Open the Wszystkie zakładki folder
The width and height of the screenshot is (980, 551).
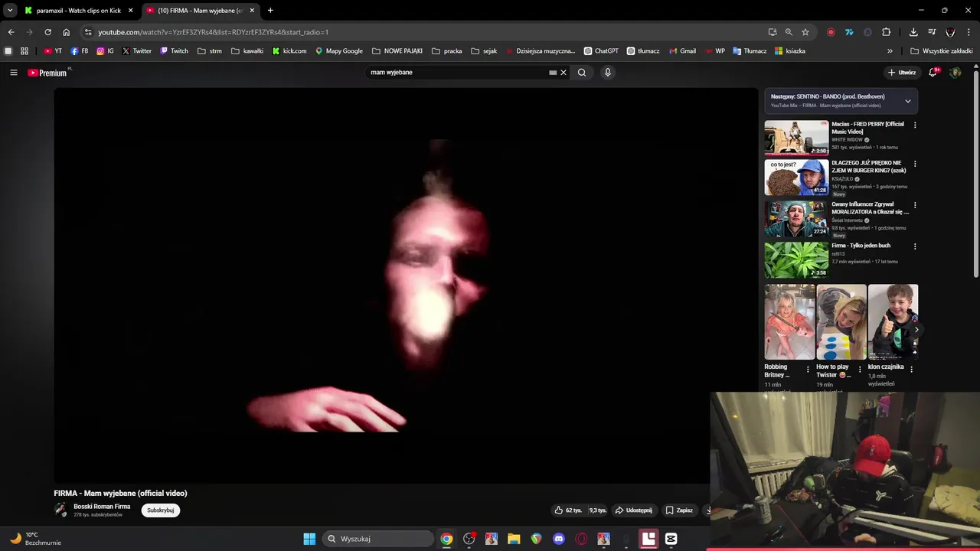[x=942, y=51]
